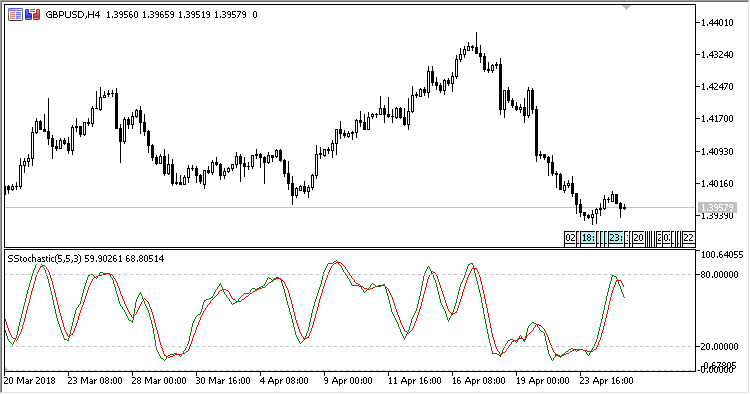This screenshot has width=750, height=394.
Task: Select the event marker labeled 22
Action: 688,238
